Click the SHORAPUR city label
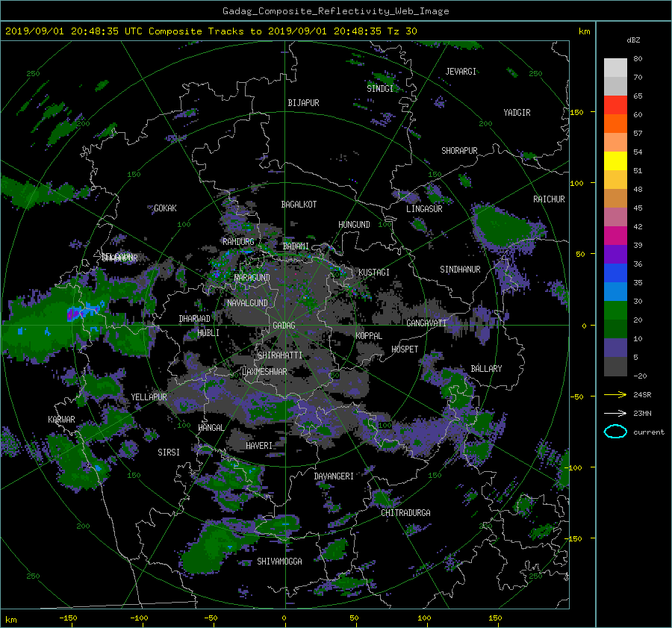Screen dimensions: 672x628 pos(459,151)
